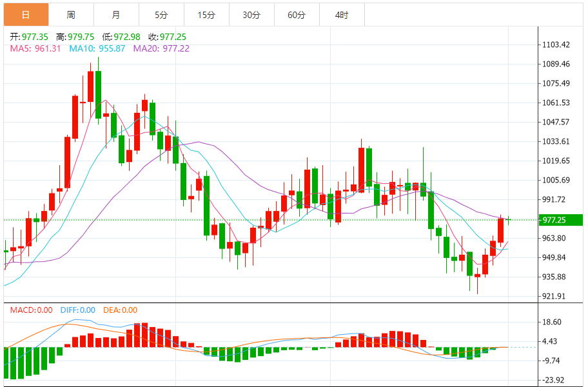Viewport: 588px width, 387px height.
Task: Click the 18.60 MACD axis label
Action: coord(552,322)
